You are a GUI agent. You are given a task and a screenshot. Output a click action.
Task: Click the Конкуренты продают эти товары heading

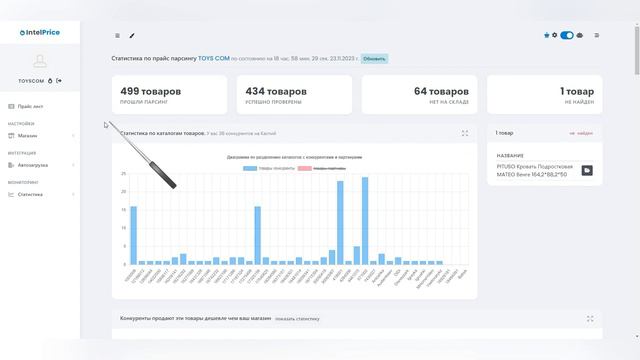pyautogui.click(x=196, y=318)
